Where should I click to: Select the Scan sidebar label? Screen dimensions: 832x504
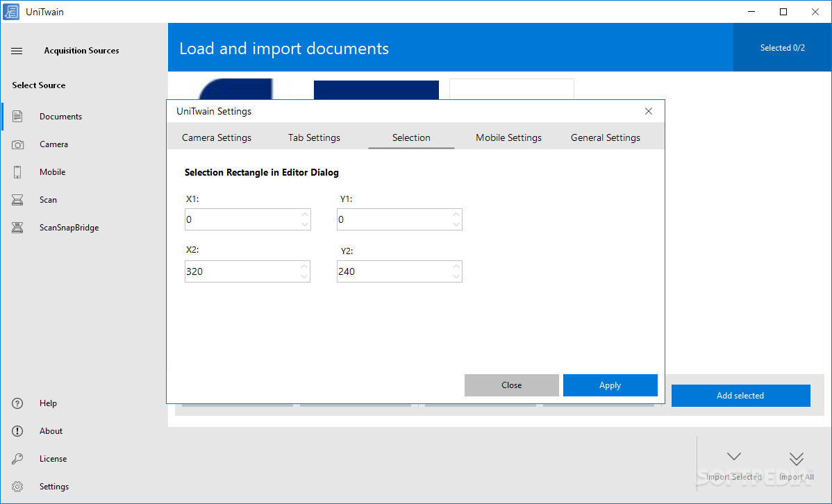coord(48,200)
